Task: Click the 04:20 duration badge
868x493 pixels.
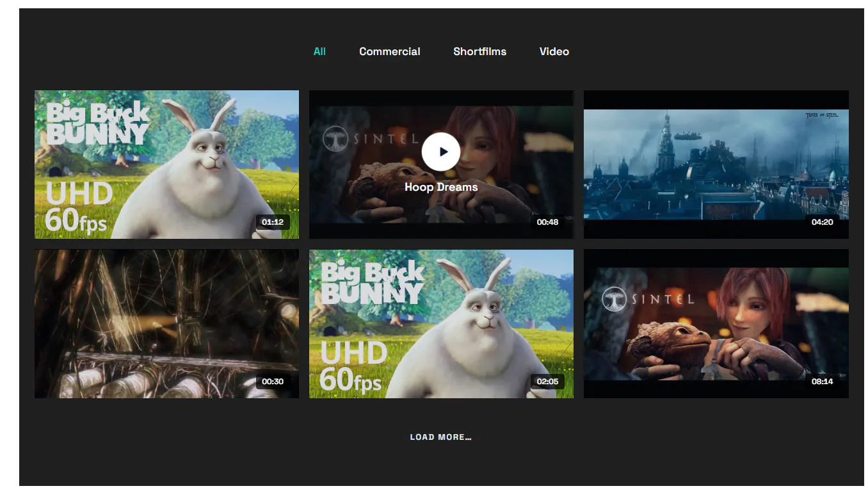Action: pos(823,222)
